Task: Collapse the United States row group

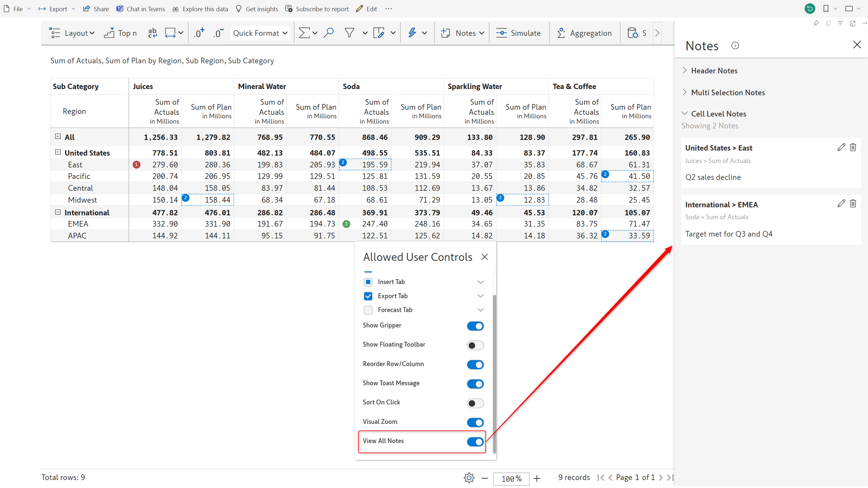Action: coord(58,152)
